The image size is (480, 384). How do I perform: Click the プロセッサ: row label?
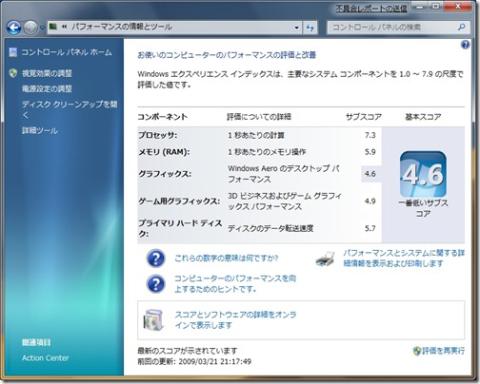pos(158,135)
